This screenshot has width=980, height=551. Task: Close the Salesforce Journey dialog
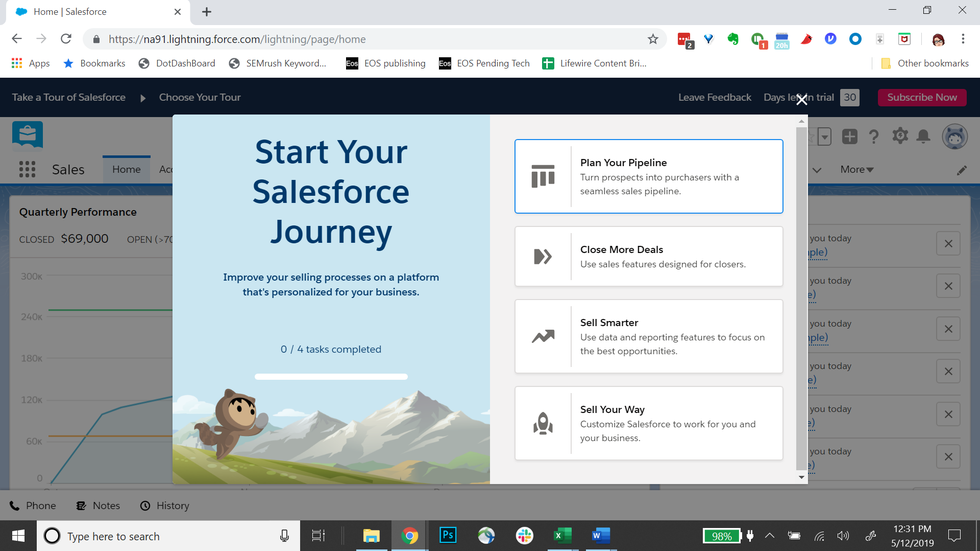click(801, 99)
